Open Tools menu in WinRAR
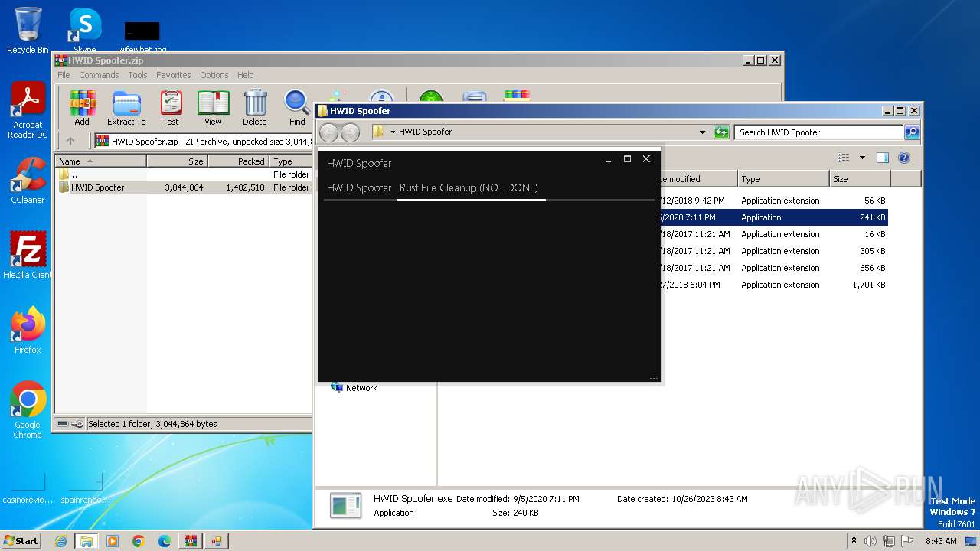Image resolution: width=980 pixels, height=551 pixels. [138, 75]
